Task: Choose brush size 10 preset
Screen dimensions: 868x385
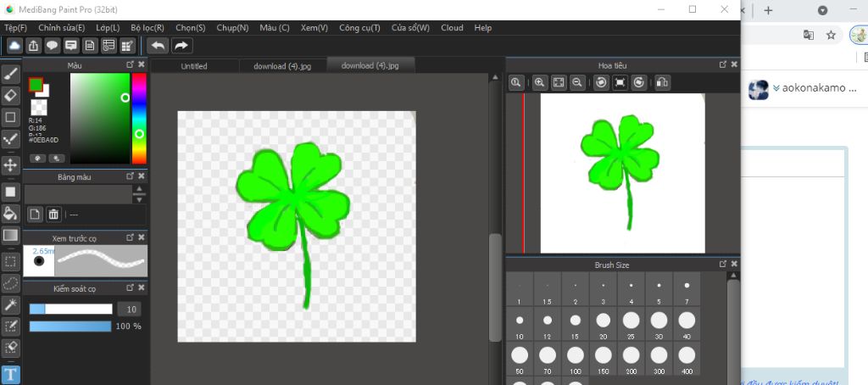Action: tap(520, 325)
